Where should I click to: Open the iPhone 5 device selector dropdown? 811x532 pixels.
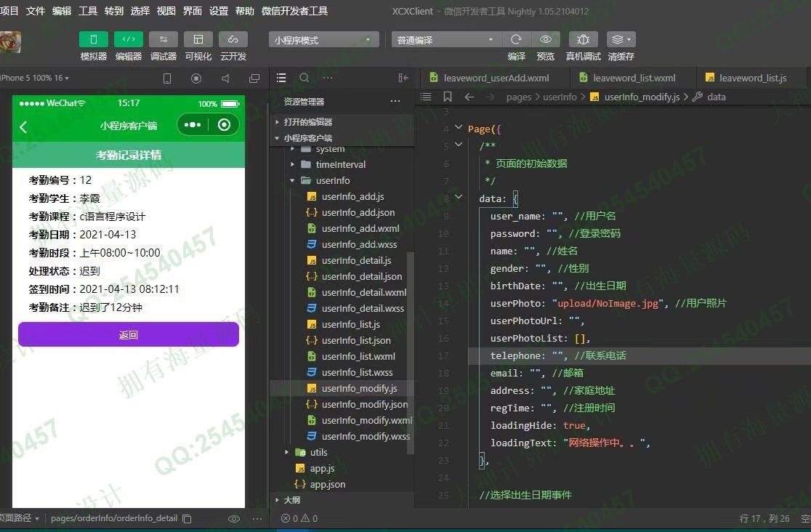[x=35, y=78]
